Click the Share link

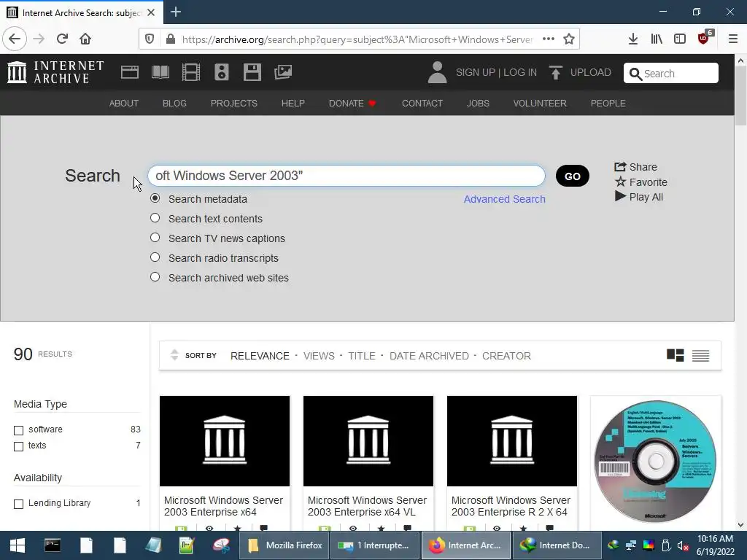[x=635, y=167]
